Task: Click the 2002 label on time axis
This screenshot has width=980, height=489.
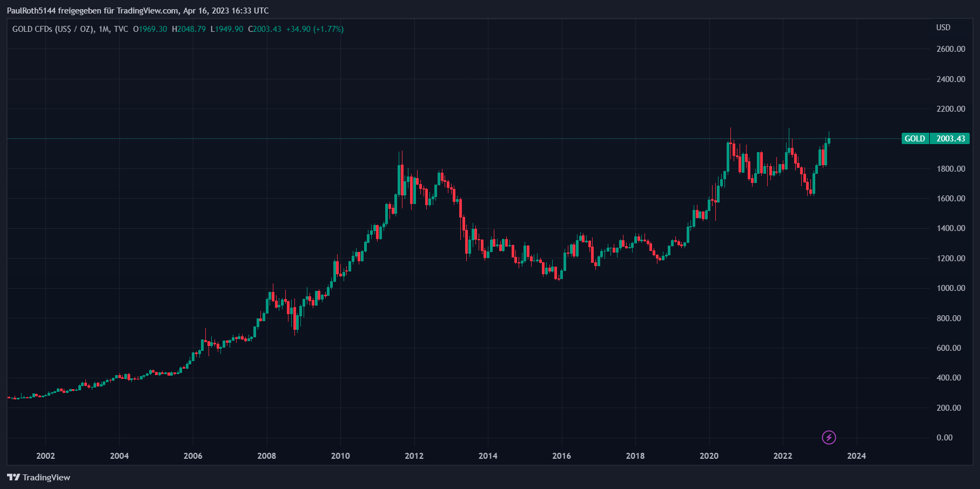Action: click(x=45, y=456)
